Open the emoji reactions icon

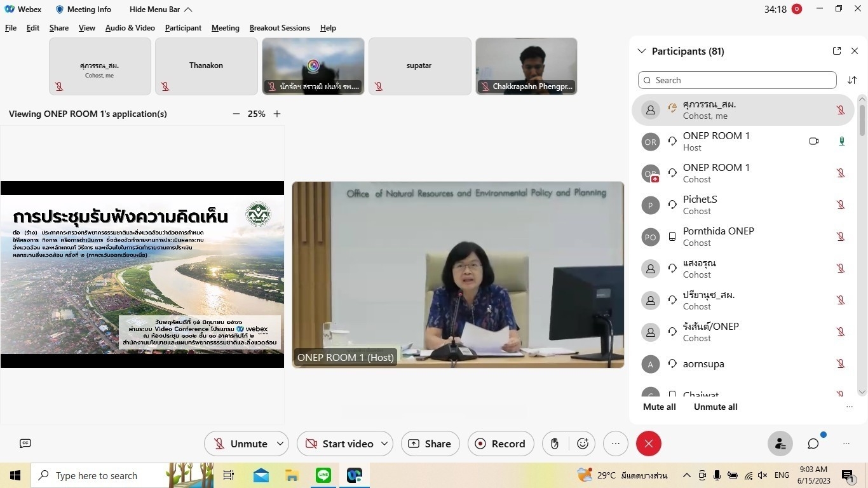[583, 444]
